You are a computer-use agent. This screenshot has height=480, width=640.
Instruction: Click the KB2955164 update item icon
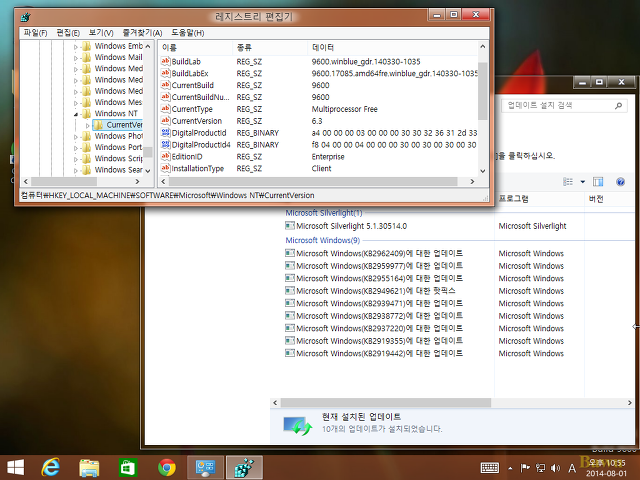tap(290, 278)
